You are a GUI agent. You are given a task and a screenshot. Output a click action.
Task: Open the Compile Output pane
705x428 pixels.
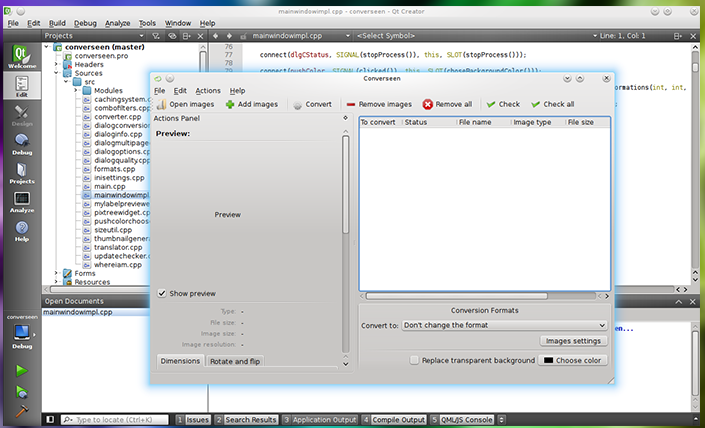394,419
